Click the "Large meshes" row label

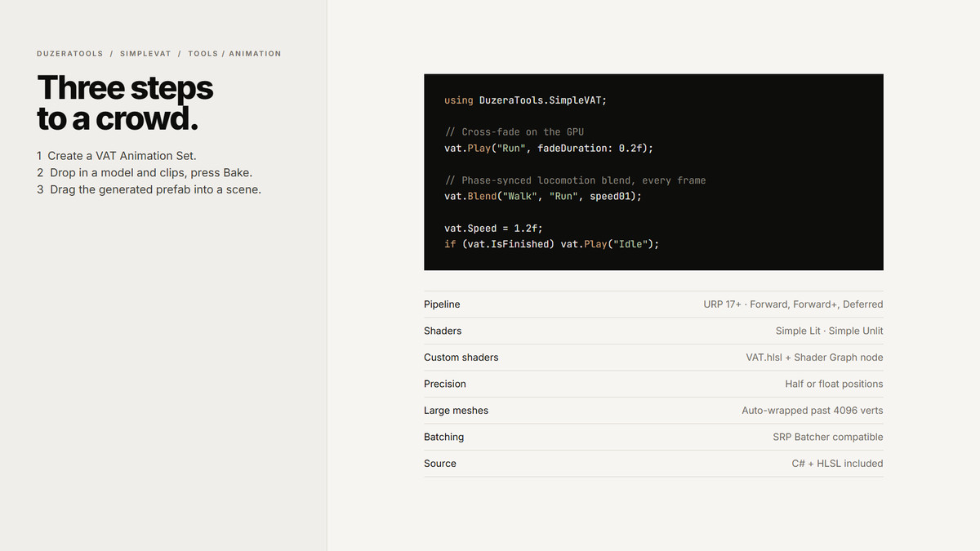coord(456,411)
